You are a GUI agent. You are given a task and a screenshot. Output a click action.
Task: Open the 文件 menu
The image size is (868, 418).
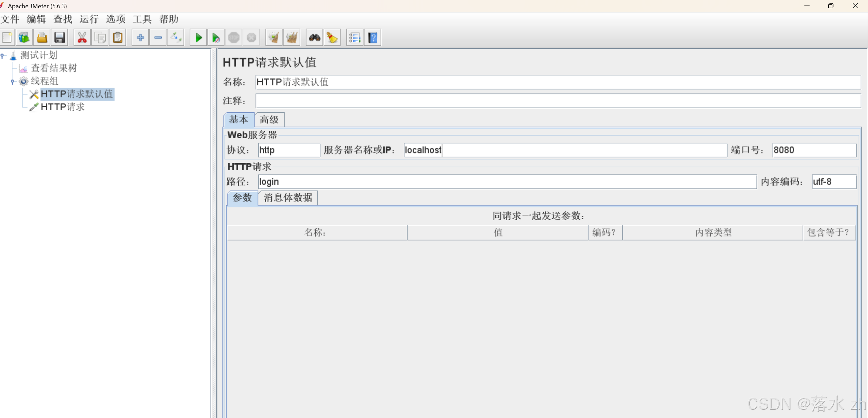[10, 19]
